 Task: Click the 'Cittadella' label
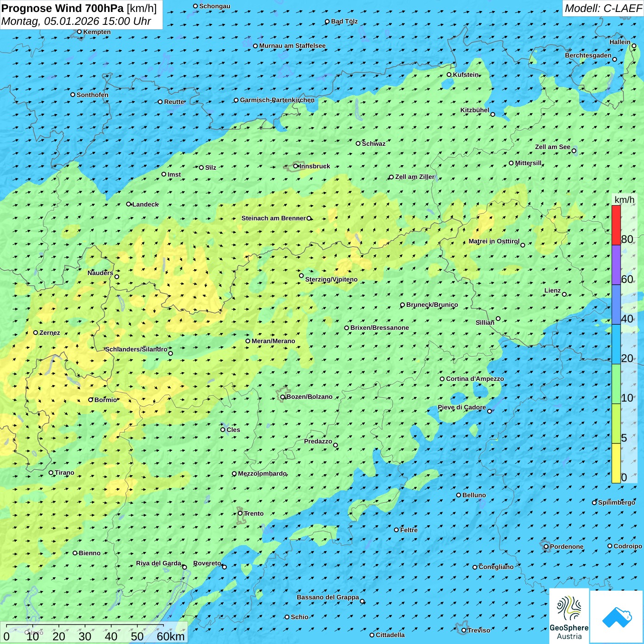pos(390,635)
